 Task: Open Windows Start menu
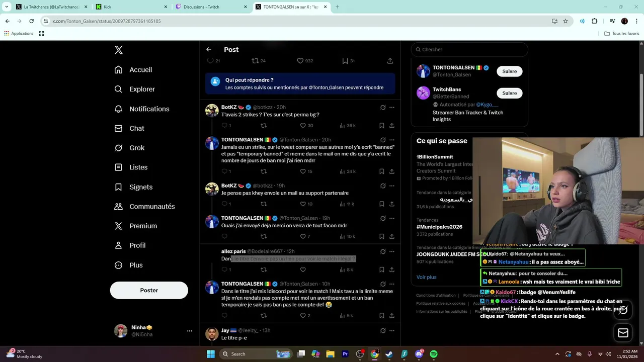click(211, 354)
